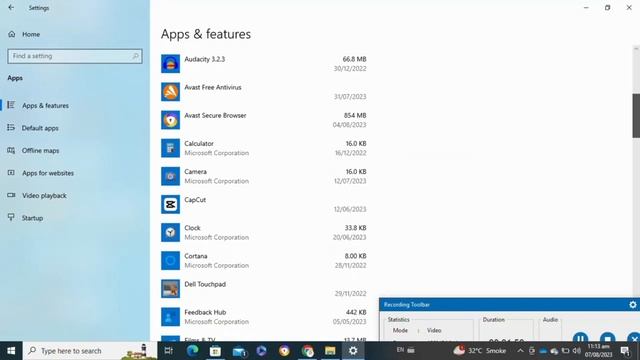Go back using the Settings back arrow

11,8
